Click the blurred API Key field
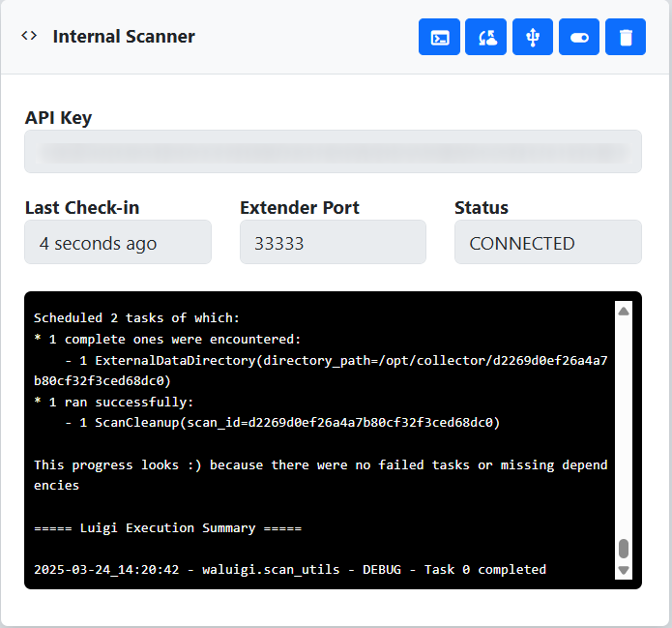Screen dimensions: 672x628 [x=333, y=152]
